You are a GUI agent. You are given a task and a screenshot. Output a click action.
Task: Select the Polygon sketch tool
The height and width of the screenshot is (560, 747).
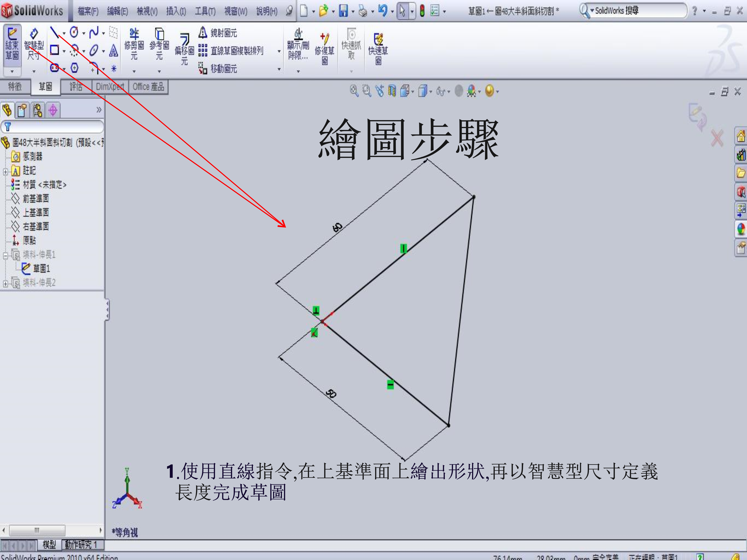pyautogui.click(x=74, y=68)
